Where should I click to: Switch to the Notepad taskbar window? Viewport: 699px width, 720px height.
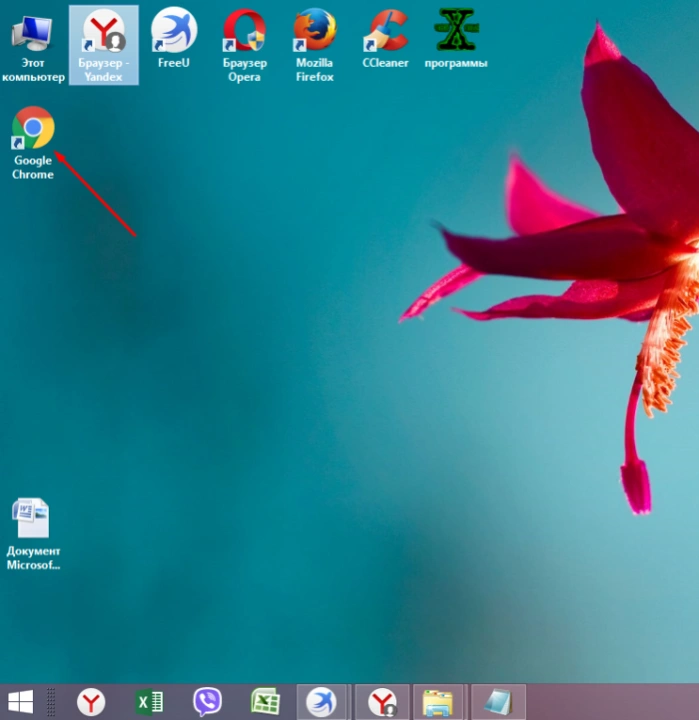[x=498, y=702]
